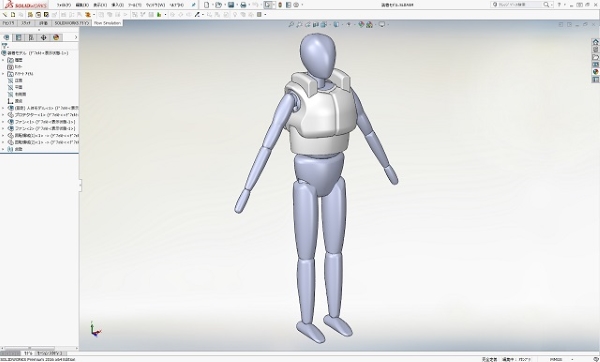Click the Display Style cube icon
Image resolution: width=600 pixels, height=362 pixels.
(x=336, y=24)
